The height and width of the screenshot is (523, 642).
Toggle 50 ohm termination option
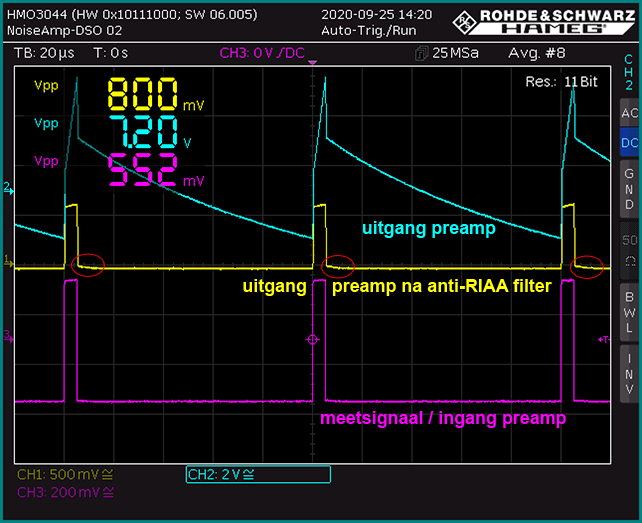[x=629, y=250]
